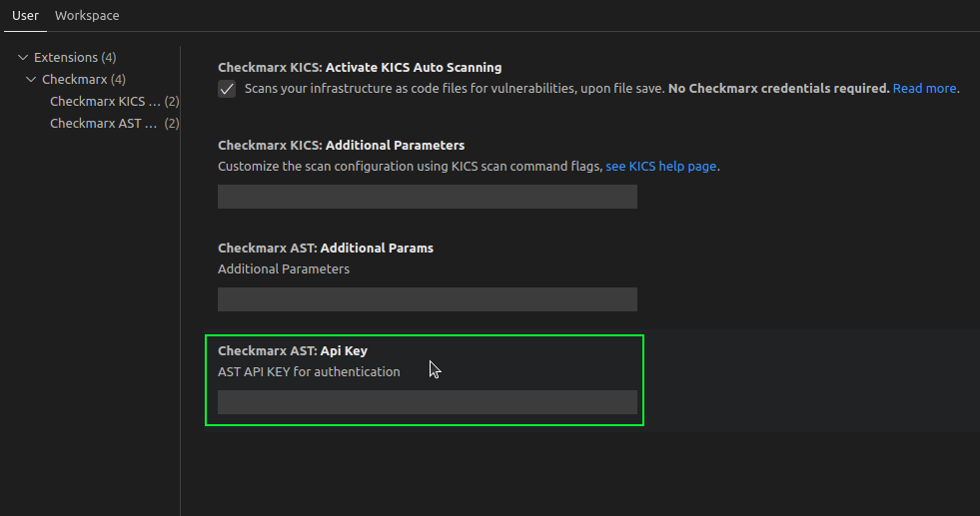
Task: Click the 'Additional Parameters' description text
Action: (x=283, y=268)
